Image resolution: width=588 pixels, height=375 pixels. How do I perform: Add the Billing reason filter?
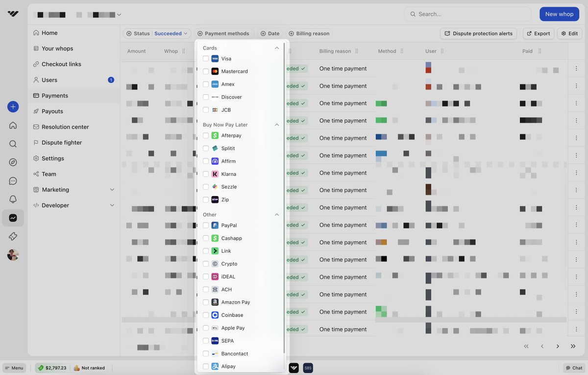click(x=309, y=33)
